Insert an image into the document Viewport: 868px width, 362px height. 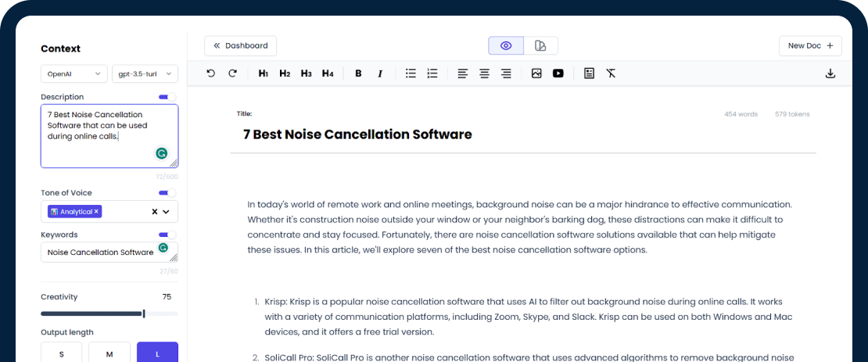click(536, 73)
